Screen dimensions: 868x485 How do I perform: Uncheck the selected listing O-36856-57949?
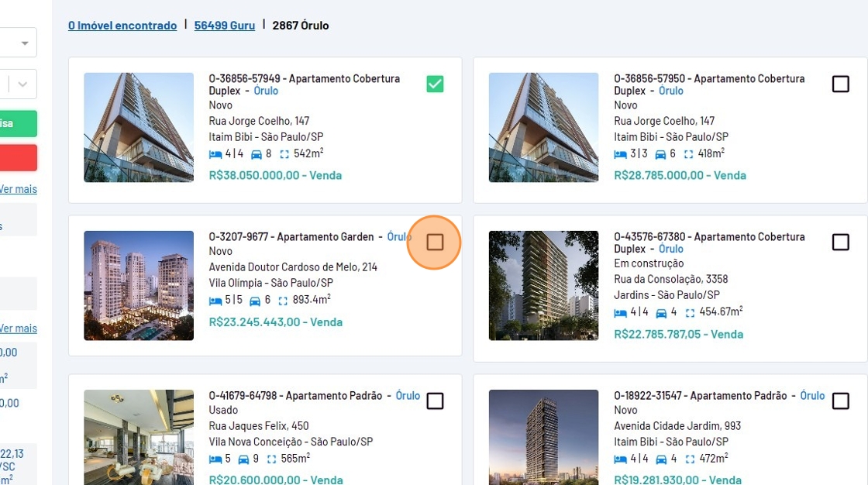pyautogui.click(x=435, y=84)
